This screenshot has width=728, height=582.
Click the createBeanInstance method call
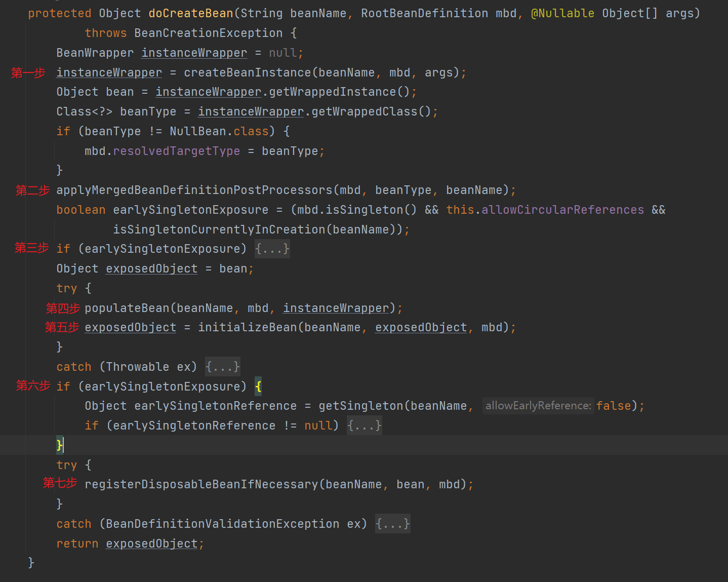point(247,73)
